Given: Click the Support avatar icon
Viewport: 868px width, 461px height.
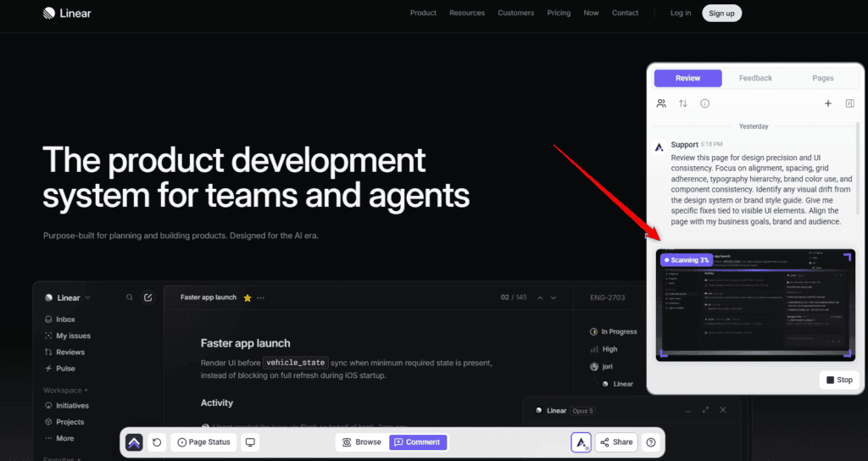Looking at the screenshot, I should [659, 147].
